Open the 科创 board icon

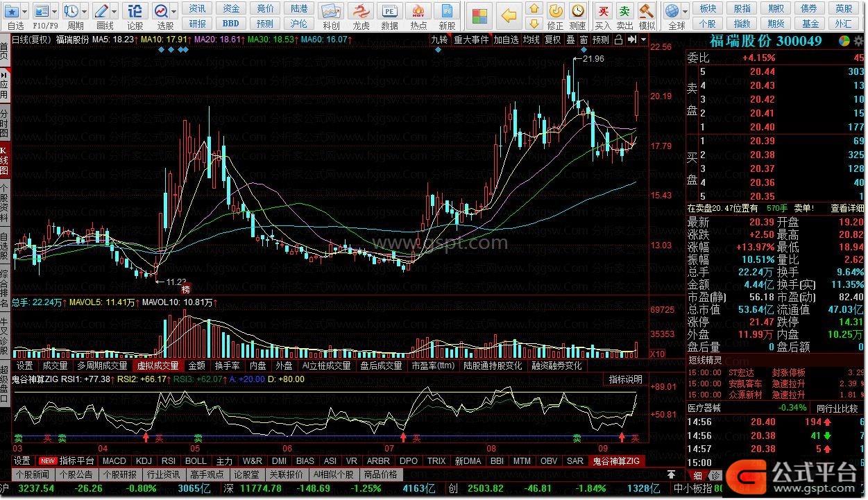332,11
